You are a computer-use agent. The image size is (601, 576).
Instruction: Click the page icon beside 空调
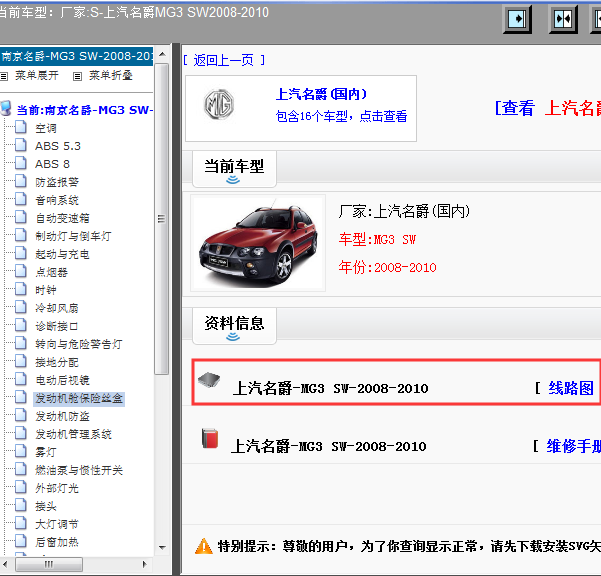coord(21,126)
